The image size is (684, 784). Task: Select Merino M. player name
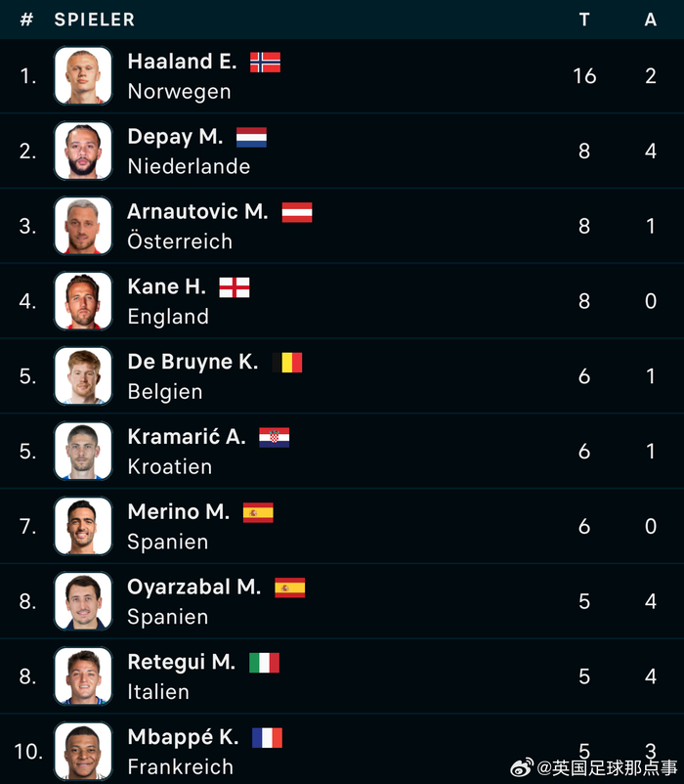pos(178,511)
